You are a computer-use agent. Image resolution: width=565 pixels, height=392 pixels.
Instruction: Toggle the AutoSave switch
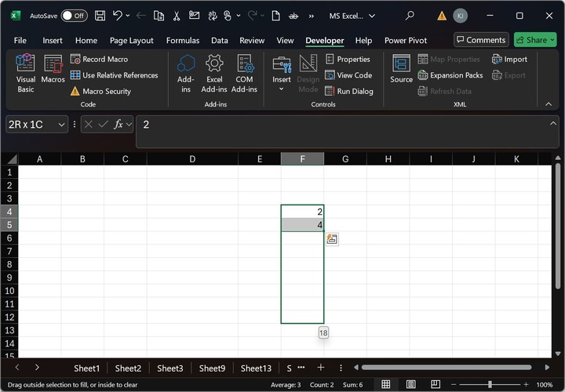point(74,16)
